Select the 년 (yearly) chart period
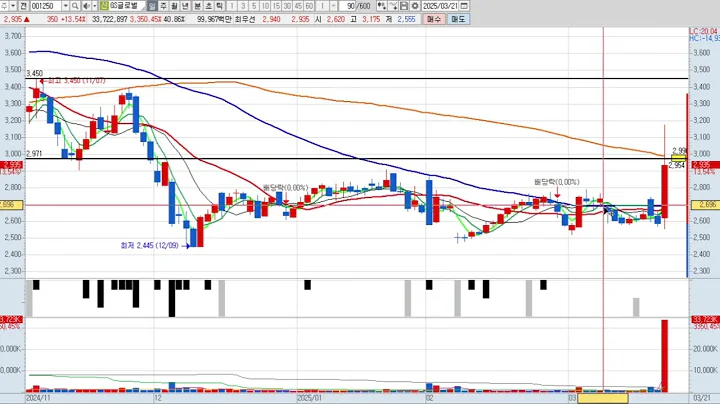 [185, 6]
